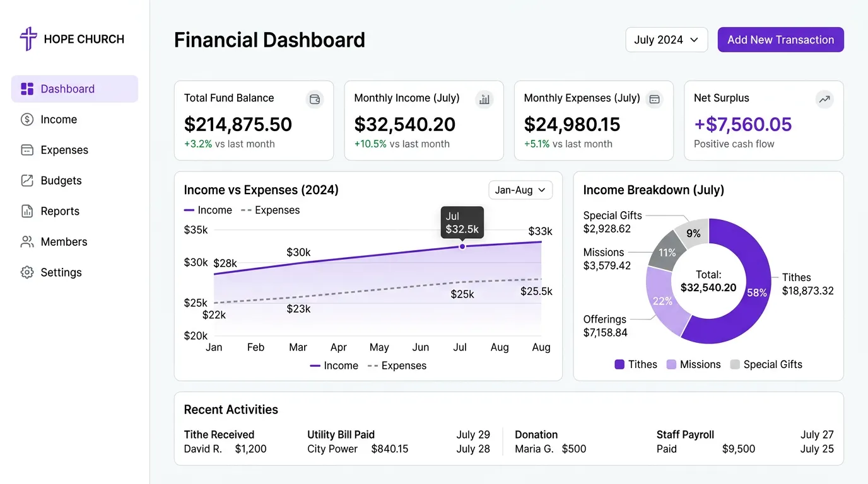Select the Expenses navigation item
Screen dimensions: 868x484
(64, 150)
